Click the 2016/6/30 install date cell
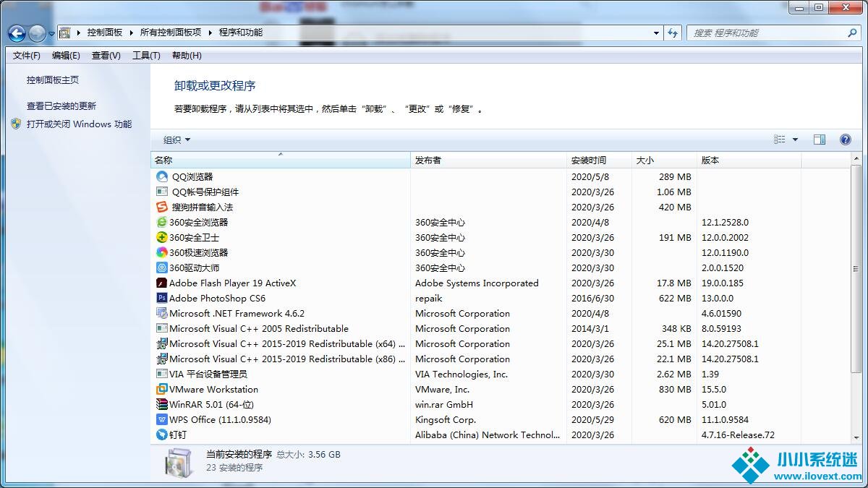Screen dimensions: 868x488 pyautogui.click(x=592, y=299)
